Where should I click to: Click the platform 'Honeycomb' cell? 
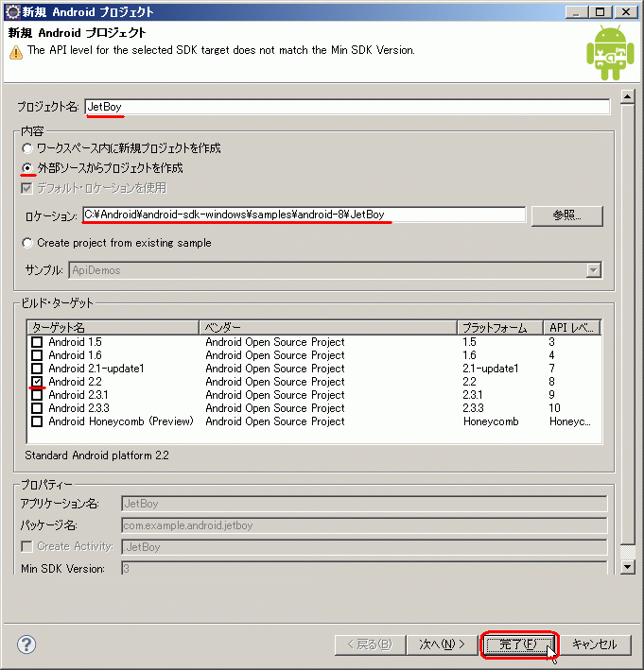[491, 421]
